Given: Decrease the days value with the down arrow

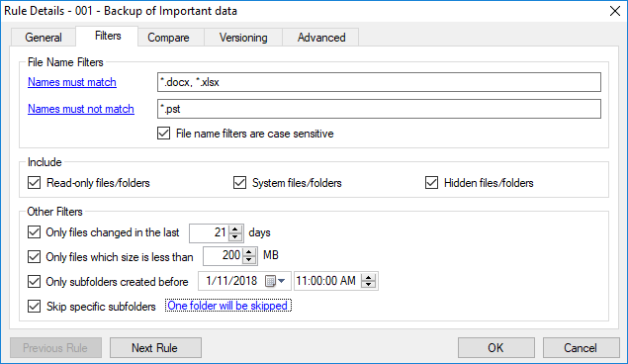Looking at the screenshot, I should coord(235,237).
